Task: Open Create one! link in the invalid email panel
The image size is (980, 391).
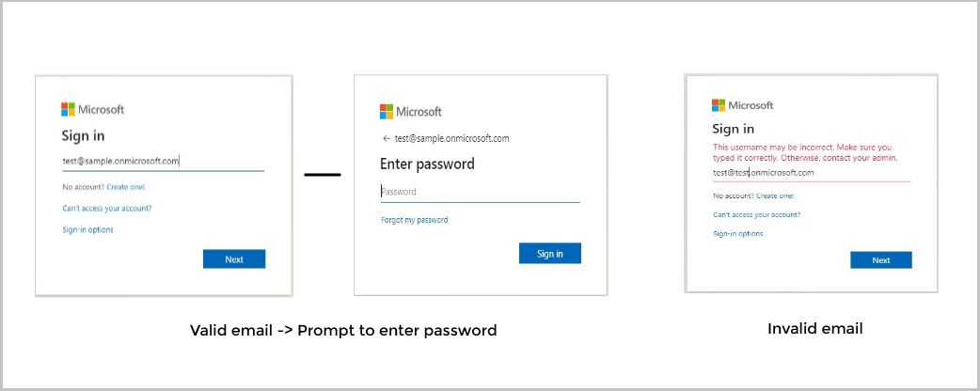Action: 775,195
